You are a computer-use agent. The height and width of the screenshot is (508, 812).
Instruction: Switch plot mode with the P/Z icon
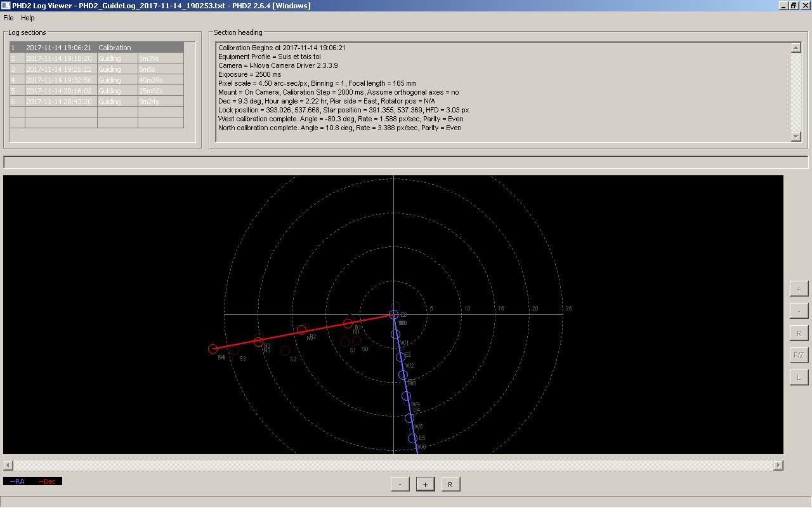click(x=798, y=355)
